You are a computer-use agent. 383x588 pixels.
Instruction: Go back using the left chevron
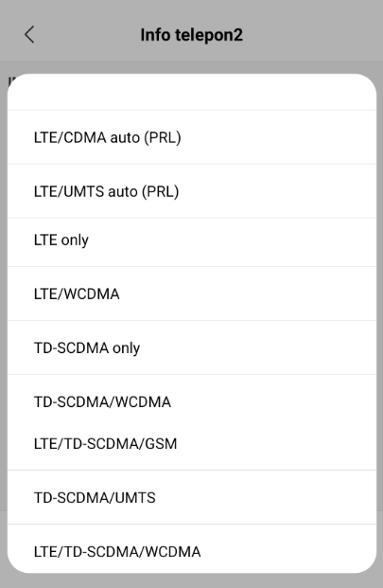click(x=29, y=35)
